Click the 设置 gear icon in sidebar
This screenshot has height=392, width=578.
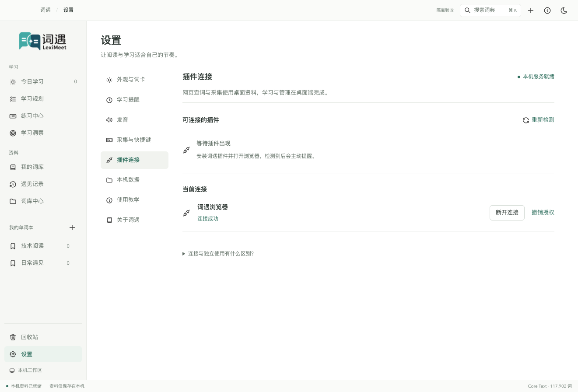(13, 354)
